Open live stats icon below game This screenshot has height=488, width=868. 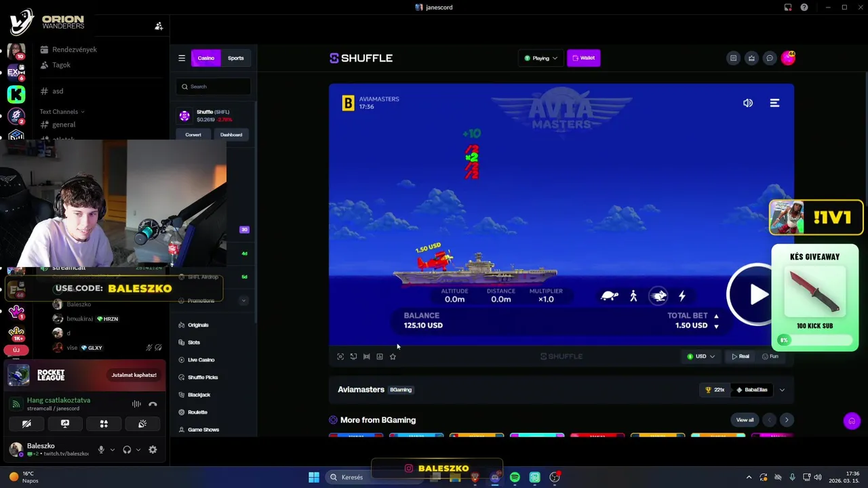tap(380, 357)
